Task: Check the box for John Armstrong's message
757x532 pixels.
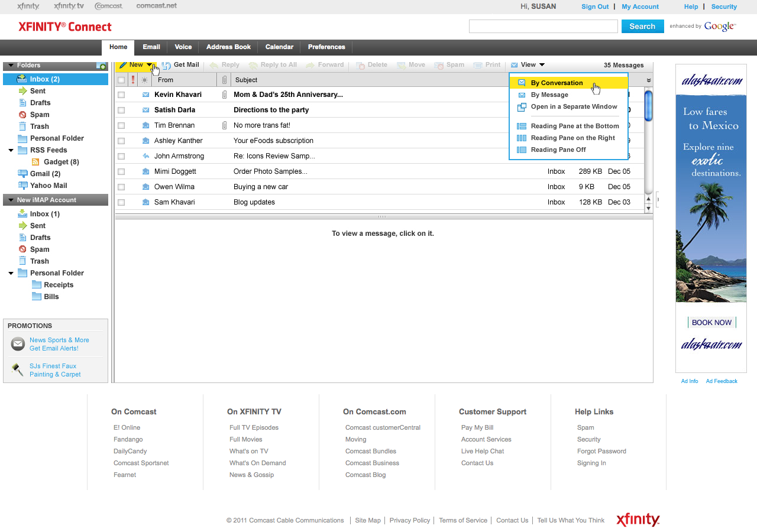Action: [121, 156]
